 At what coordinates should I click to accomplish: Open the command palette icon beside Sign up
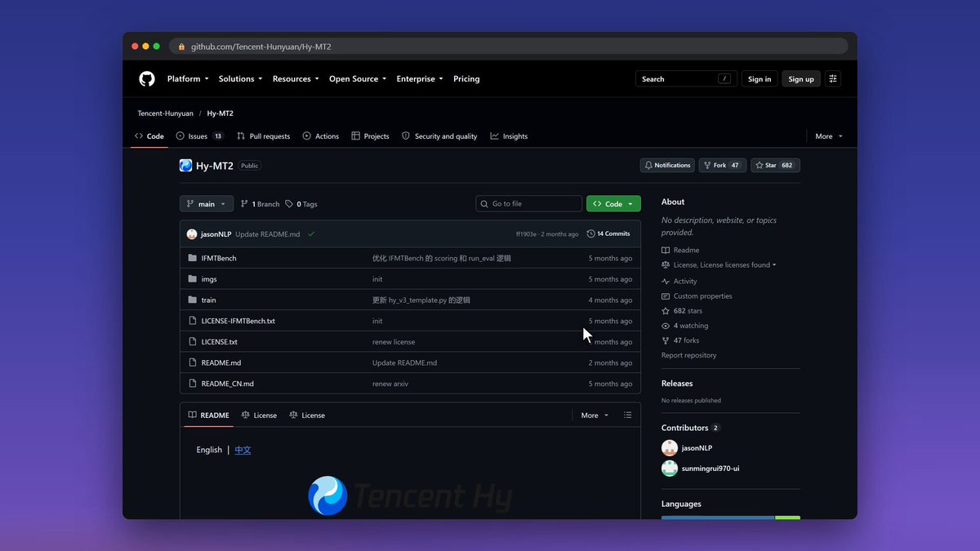[833, 79]
